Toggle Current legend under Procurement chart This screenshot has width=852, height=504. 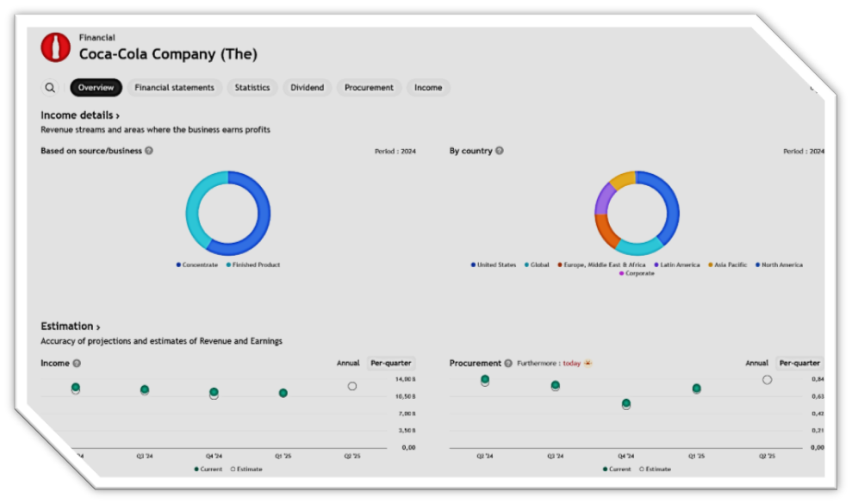pos(617,470)
